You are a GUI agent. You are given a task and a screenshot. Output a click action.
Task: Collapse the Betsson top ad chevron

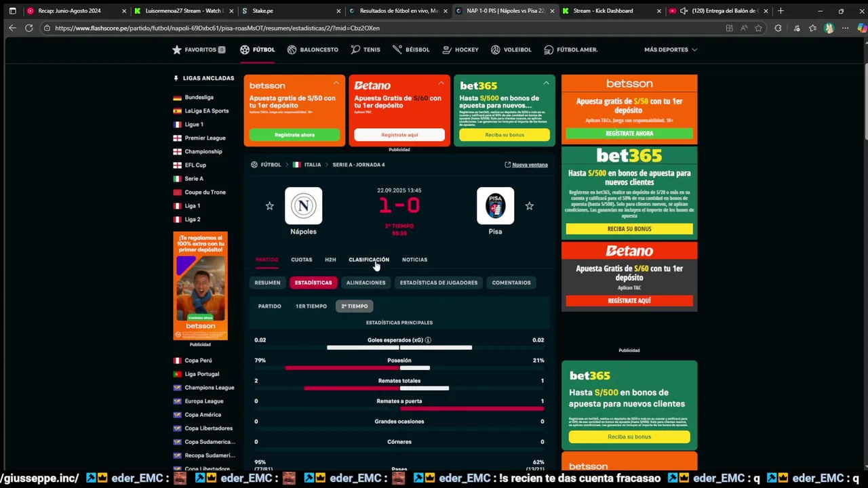(336, 83)
